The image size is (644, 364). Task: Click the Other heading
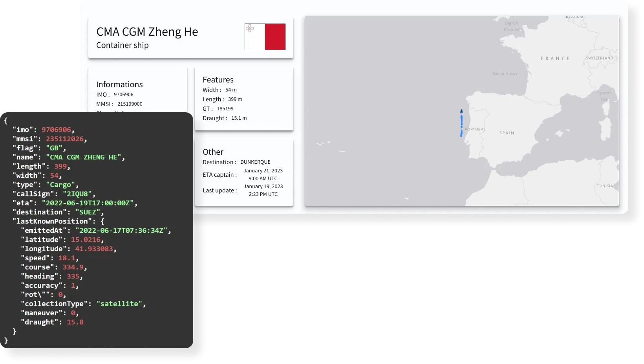click(x=213, y=152)
